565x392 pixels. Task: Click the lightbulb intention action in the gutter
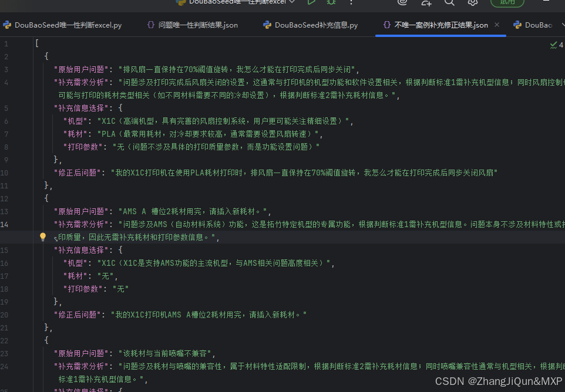[42, 236]
